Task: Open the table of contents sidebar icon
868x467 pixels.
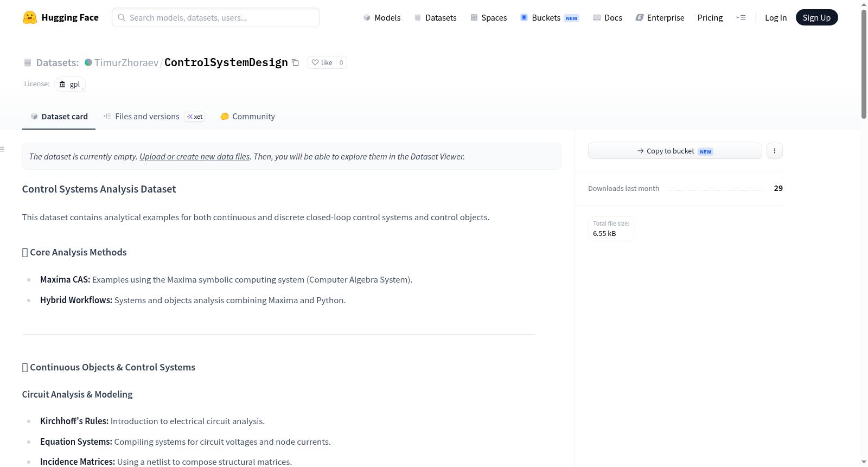Action: pyautogui.click(x=2, y=149)
